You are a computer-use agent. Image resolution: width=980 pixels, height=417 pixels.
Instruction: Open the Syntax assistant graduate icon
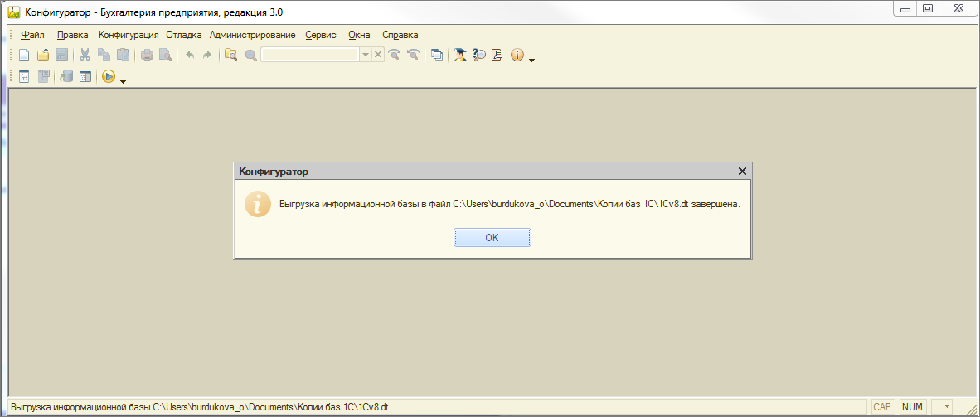tap(461, 55)
